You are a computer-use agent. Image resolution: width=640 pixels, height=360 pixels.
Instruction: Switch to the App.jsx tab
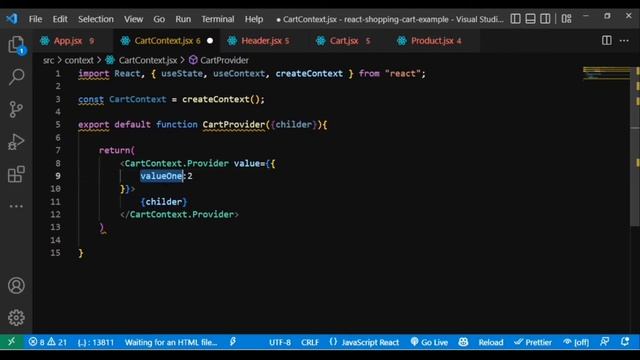73,40
